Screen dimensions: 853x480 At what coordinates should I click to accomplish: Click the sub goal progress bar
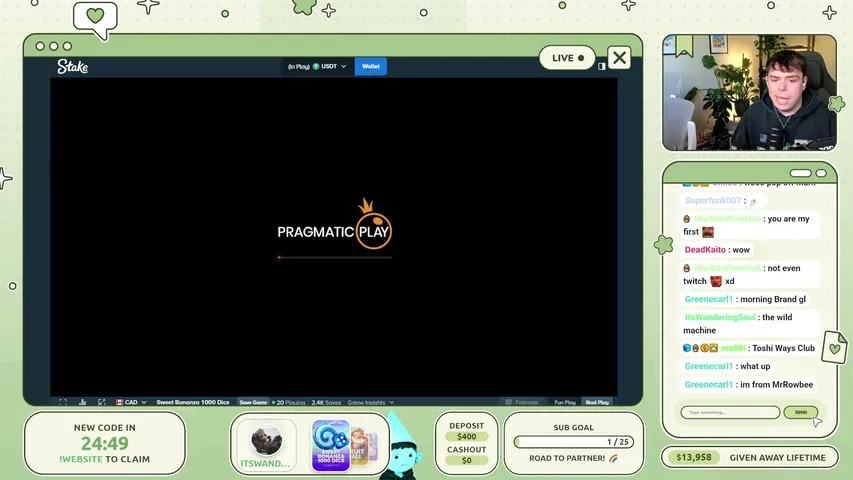pos(573,442)
